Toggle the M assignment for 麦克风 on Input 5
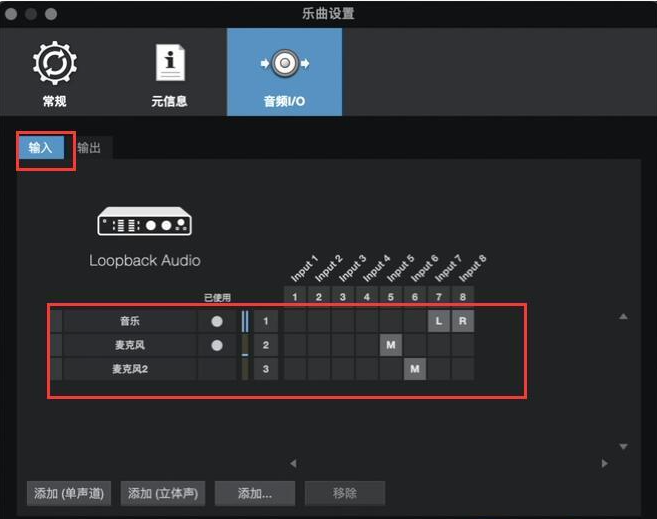The width and height of the screenshot is (657, 519). pos(391,345)
